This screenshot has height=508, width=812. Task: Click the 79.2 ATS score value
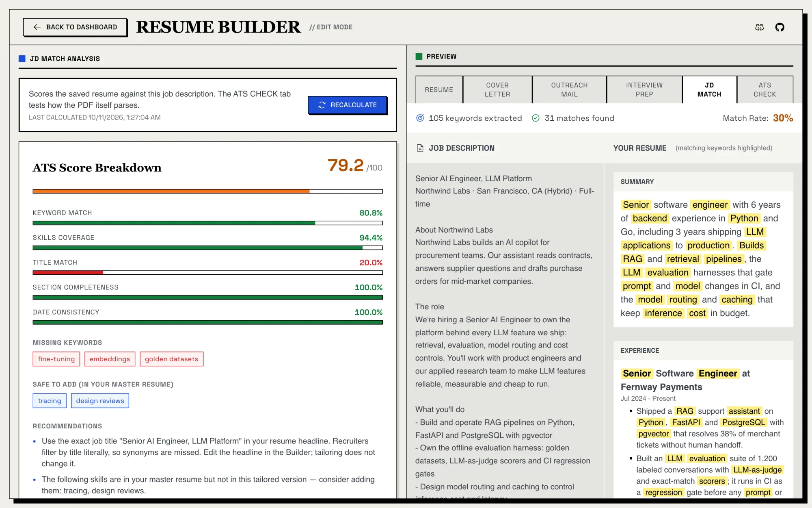point(346,165)
